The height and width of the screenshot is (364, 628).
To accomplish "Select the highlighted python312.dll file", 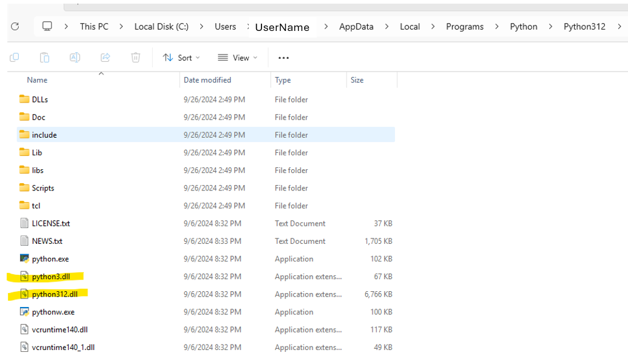I will pyautogui.click(x=55, y=294).
